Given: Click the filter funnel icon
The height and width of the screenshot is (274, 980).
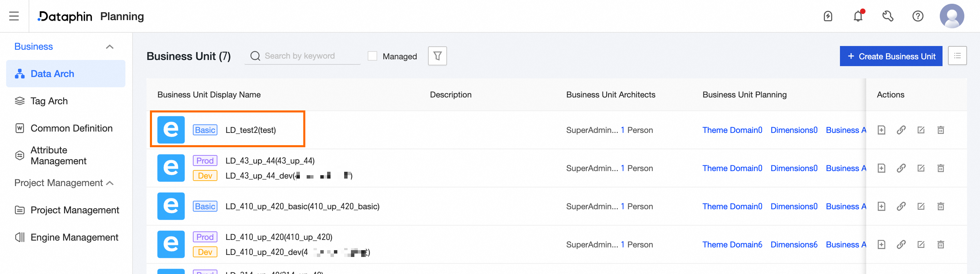Looking at the screenshot, I should [438, 56].
